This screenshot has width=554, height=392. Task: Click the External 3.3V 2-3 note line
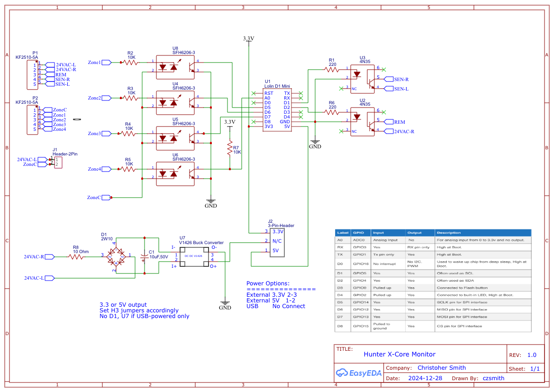pos(272,295)
